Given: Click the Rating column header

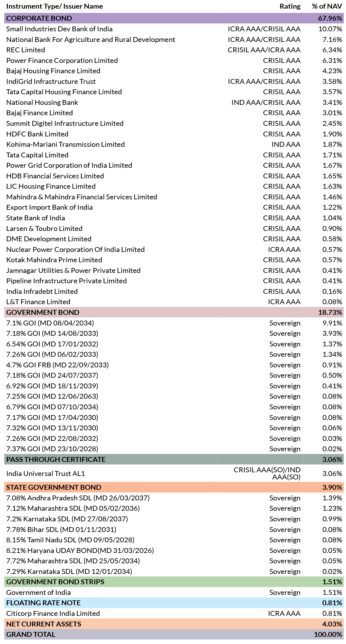Looking at the screenshot, I should (290, 6).
